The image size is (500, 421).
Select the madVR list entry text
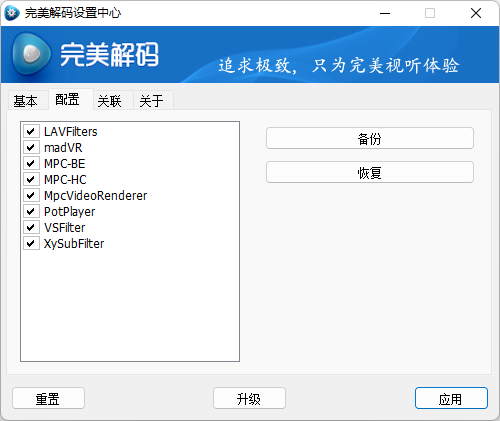pos(63,148)
